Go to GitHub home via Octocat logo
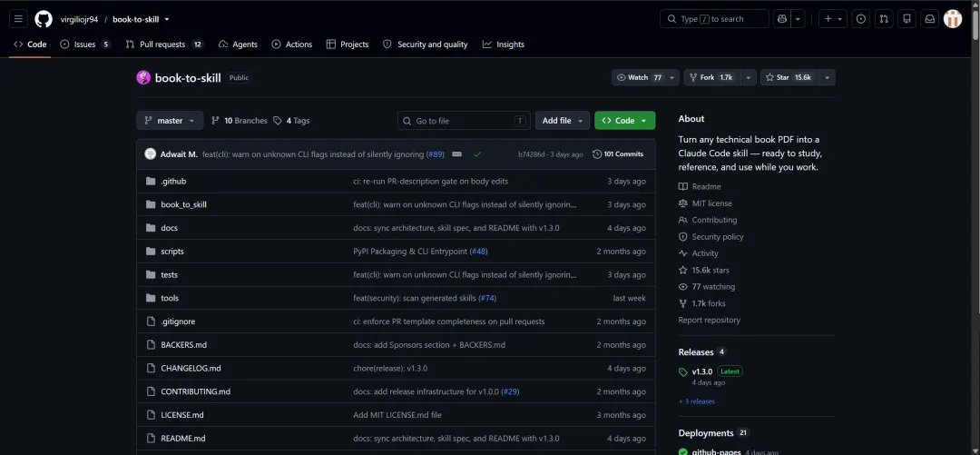Viewport: 980px width, 455px height. pyautogui.click(x=44, y=19)
